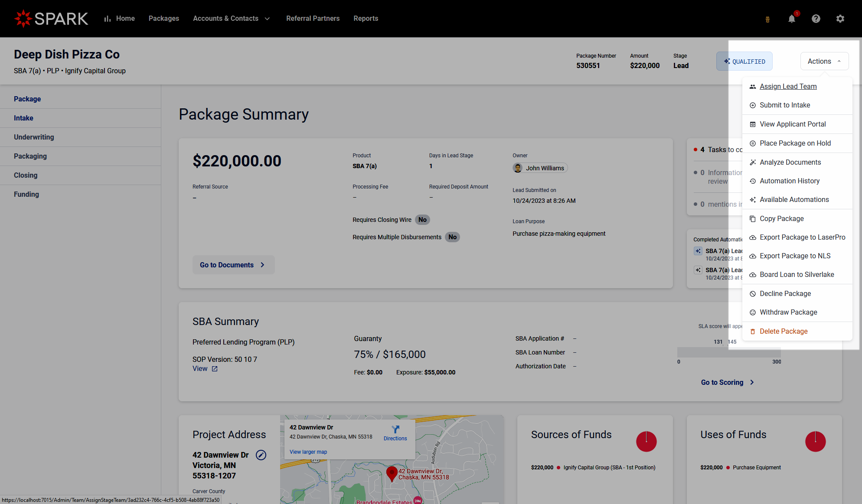
Task: Click the SOP Version View link
Action: pyautogui.click(x=200, y=369)
